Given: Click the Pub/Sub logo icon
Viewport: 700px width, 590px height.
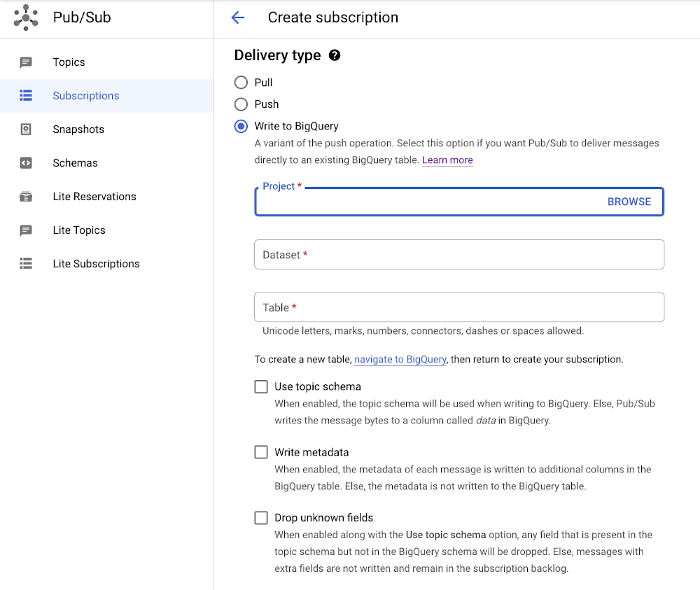Looking at the screenshot, I should tap(26, 17).
